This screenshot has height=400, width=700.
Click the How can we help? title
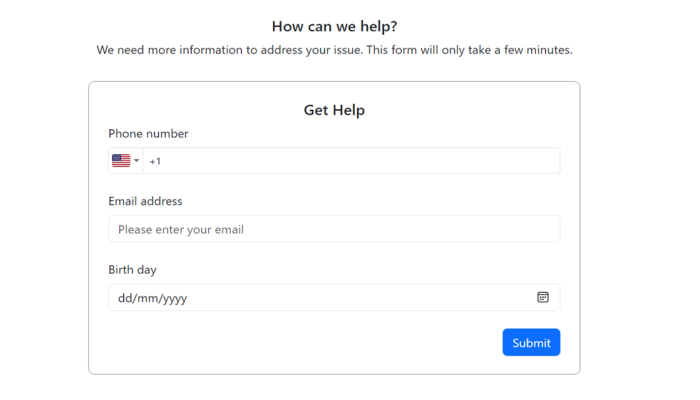coord(334,26)
